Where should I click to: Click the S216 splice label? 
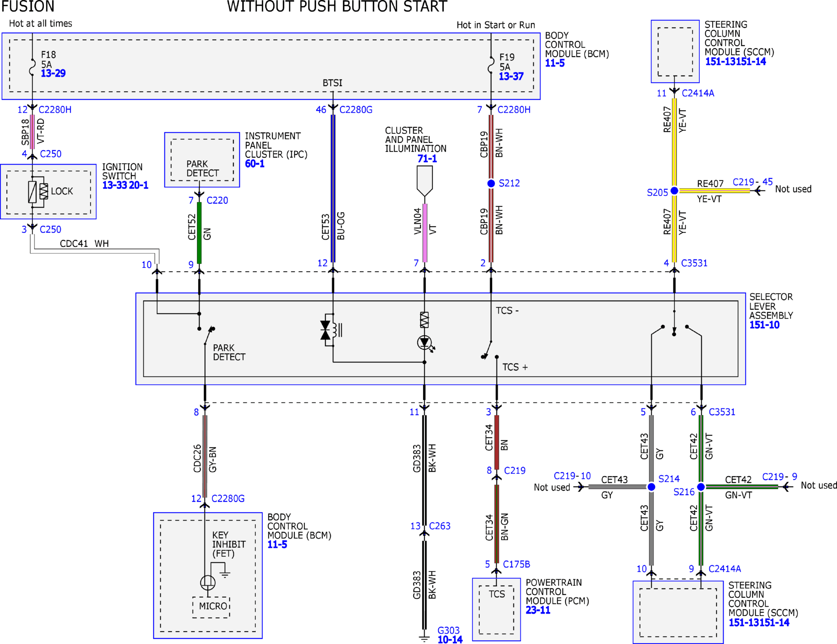coord(684,492)
